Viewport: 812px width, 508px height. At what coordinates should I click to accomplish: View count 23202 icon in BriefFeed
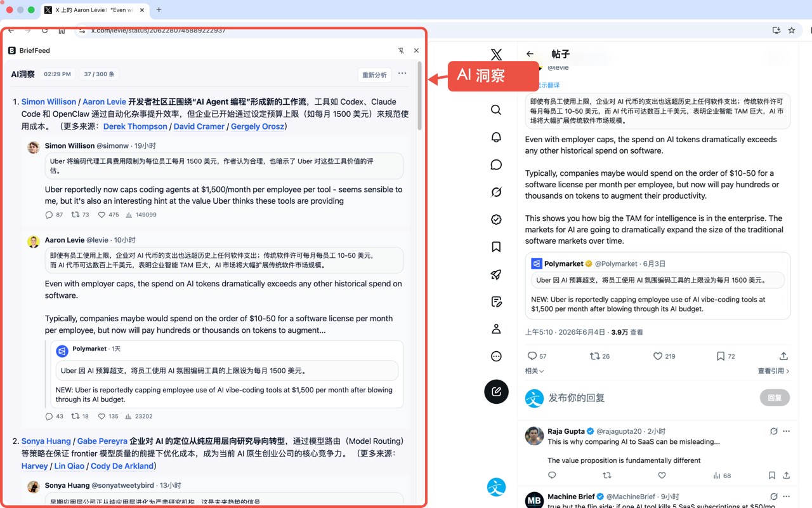[x=129, y=417]
